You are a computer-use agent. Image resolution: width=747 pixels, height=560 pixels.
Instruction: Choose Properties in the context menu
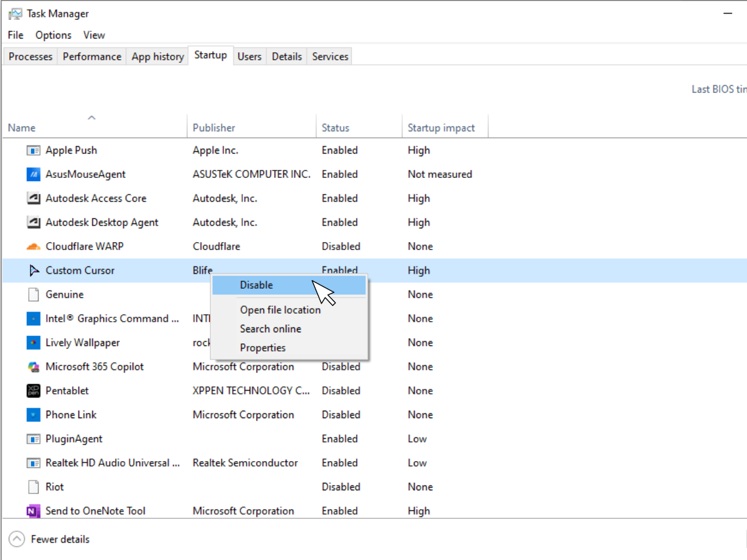tap(289, 348)
